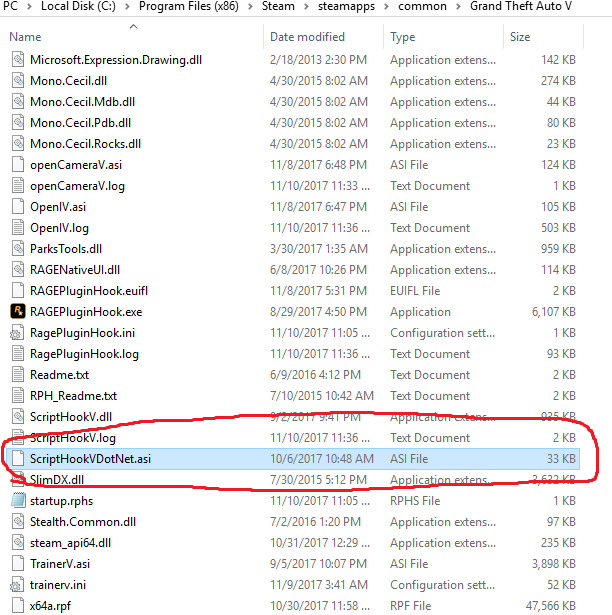
Task: Click the Mono.Cecil.dll file icon
Action: click(18, 81)
